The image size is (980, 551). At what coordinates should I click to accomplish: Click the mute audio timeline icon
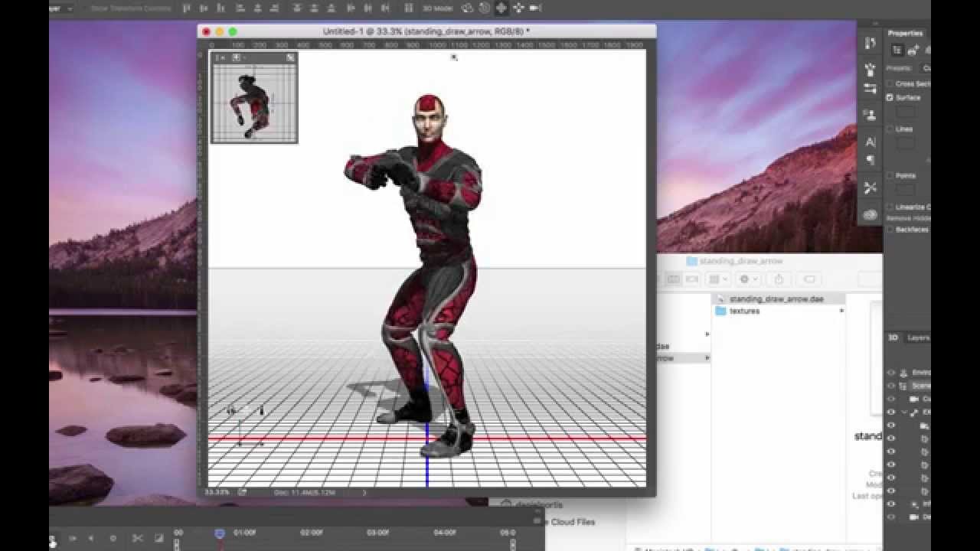click(x=90, y=538)
